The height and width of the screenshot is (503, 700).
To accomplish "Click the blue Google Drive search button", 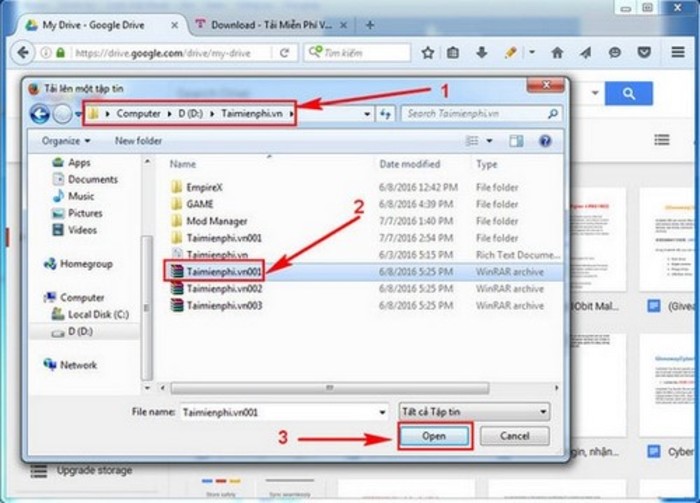I will click(x=629, y=93).
